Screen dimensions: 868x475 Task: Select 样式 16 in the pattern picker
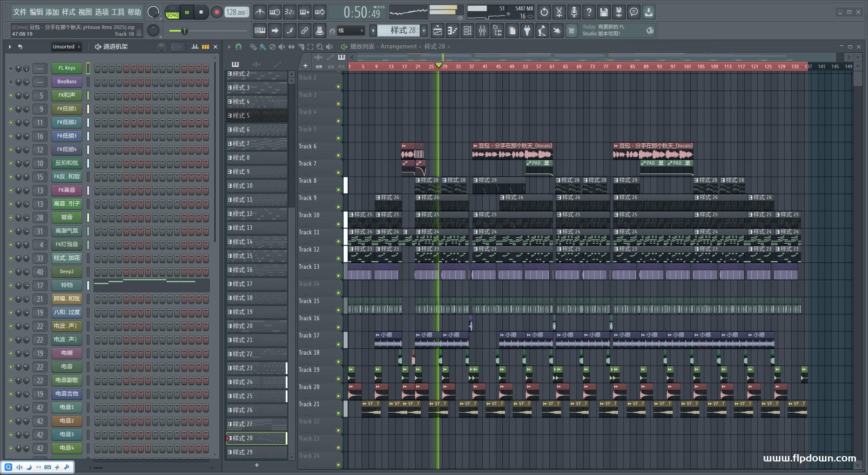click(256, 270)
